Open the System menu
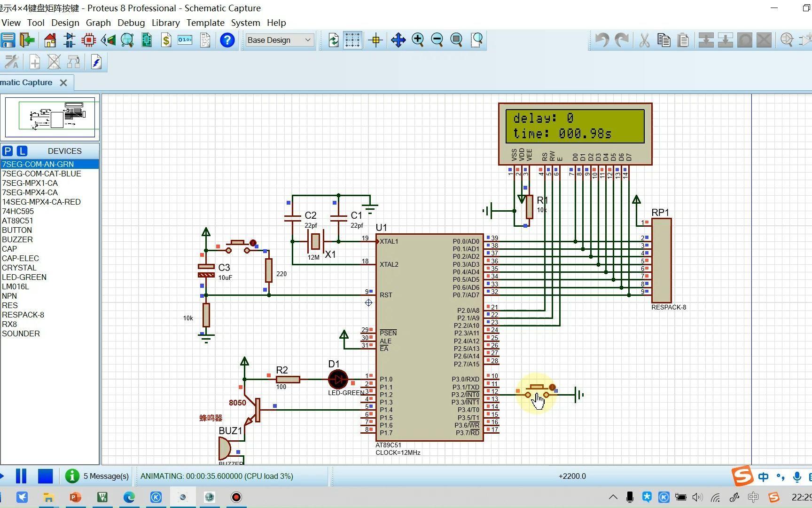The height and width of the screenshot is (508, 812). [x=245, y=23]
